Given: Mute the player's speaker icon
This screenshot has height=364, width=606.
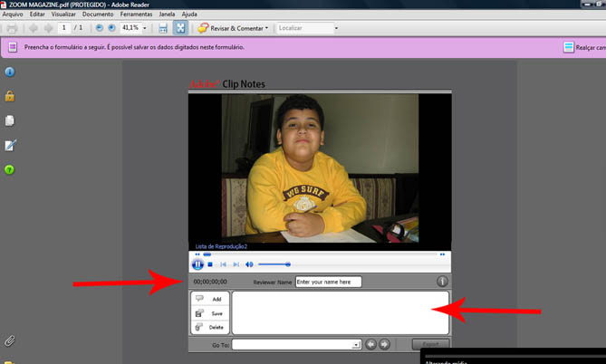Looking at the screenshot, I should coord(249,264).
